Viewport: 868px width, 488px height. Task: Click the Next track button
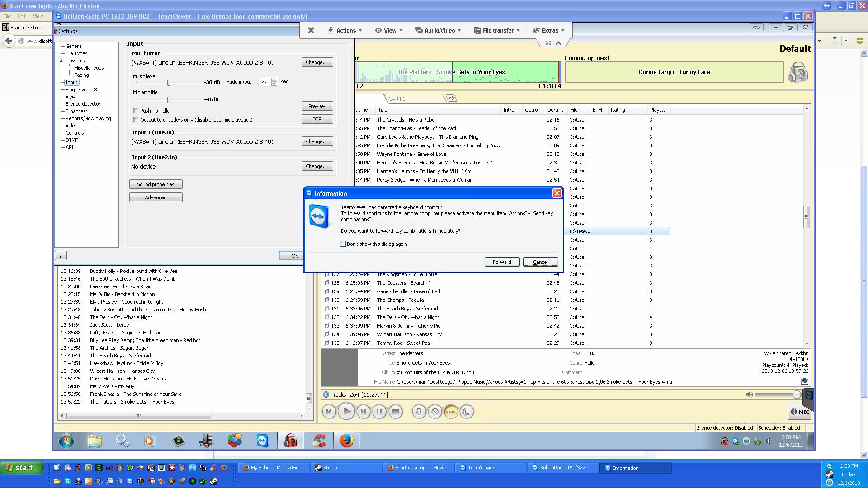point(363,412)
